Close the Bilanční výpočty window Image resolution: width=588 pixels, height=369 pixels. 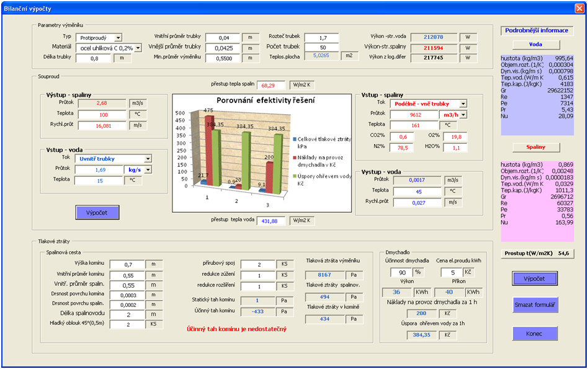pyautogui.click(x=579, y=8)
